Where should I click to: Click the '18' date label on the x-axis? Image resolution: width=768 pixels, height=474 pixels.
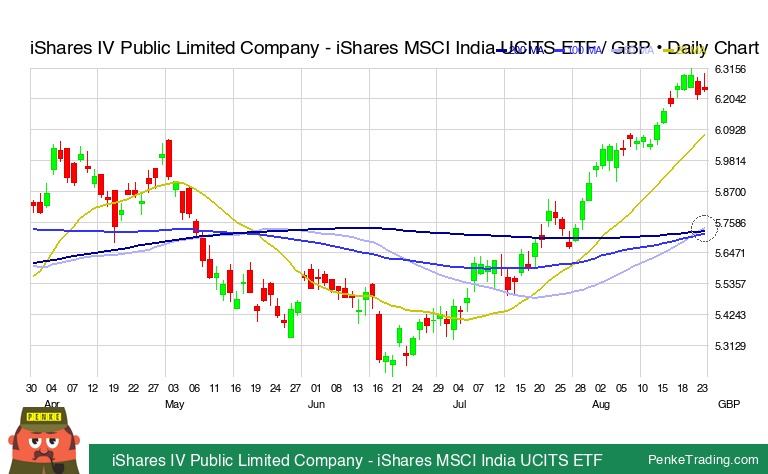(682, 388)
